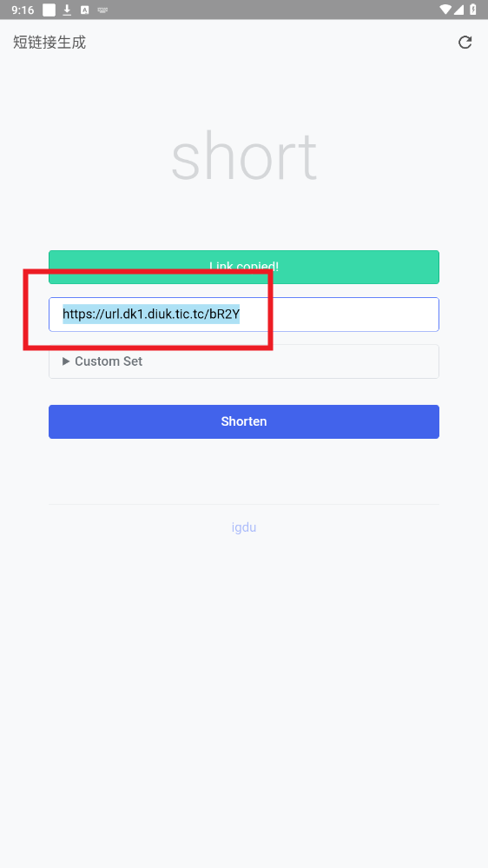
Task: Tap the 9:16 clock in status bar
Action: (x=23, y=10)
